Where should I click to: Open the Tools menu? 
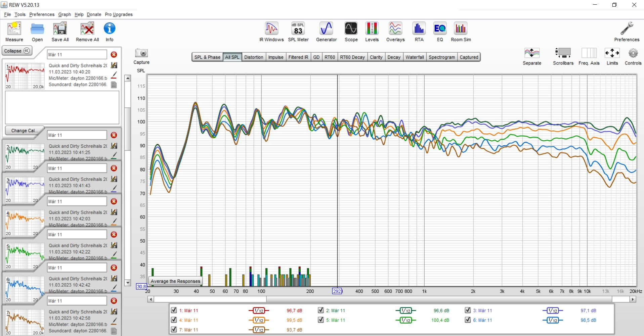(x=20, y=14)
